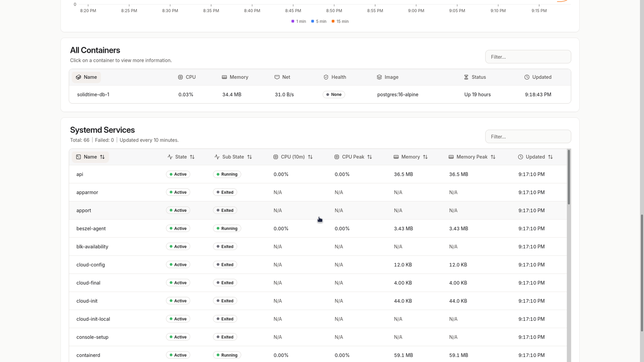Click the terminal icon beside services Name header
Screen dimensions: 644x362
tap(79, 157)
